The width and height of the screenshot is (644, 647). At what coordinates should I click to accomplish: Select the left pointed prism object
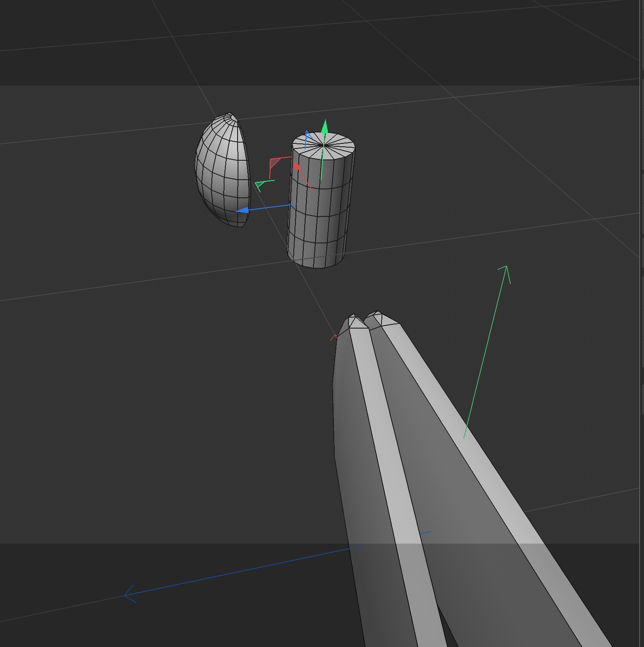click(x=380, y=485)
